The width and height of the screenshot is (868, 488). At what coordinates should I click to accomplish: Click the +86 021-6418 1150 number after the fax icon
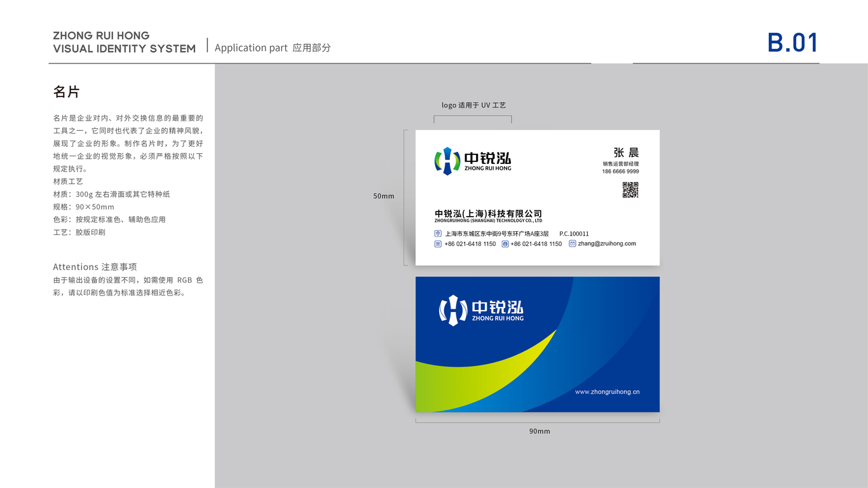pos(536,244)
